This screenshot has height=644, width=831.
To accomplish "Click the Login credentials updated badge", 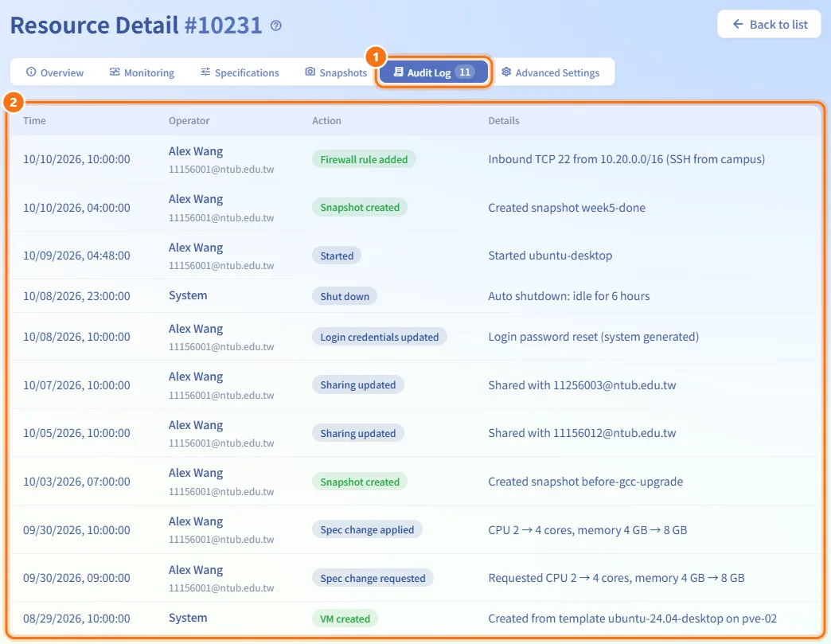I will click(380, 337).
